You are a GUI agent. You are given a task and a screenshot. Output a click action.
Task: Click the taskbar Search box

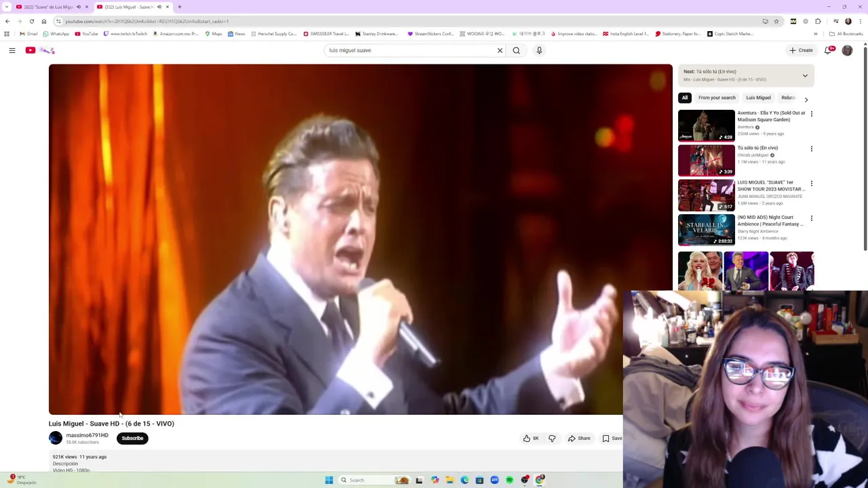tap(374, 480)
